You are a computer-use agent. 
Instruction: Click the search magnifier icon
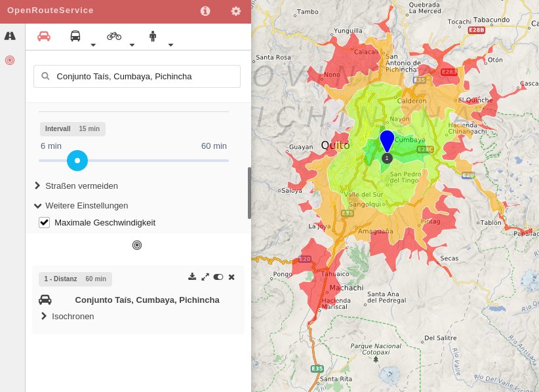pyautogui.click(x=45, y=76)
